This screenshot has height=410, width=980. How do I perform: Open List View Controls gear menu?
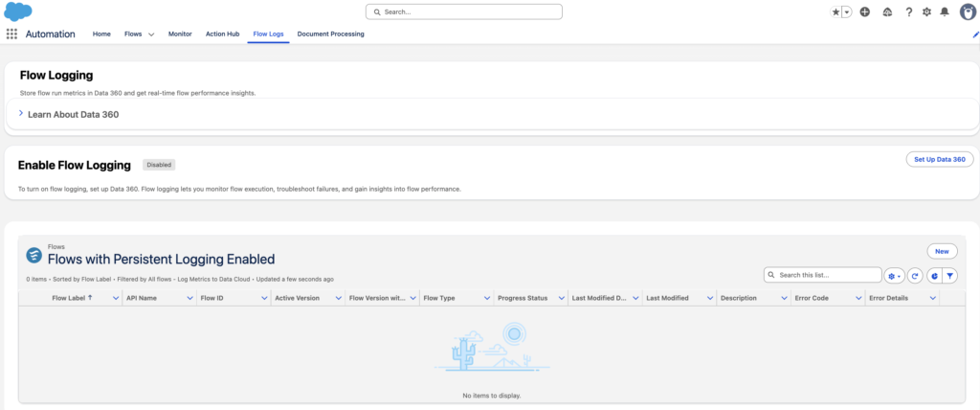pos(895,276)
